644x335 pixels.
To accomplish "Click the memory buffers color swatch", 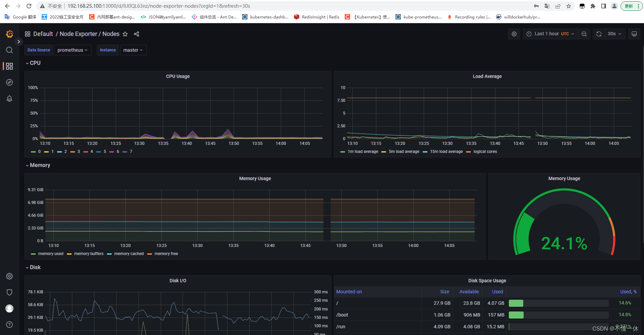I will point(69,254).
